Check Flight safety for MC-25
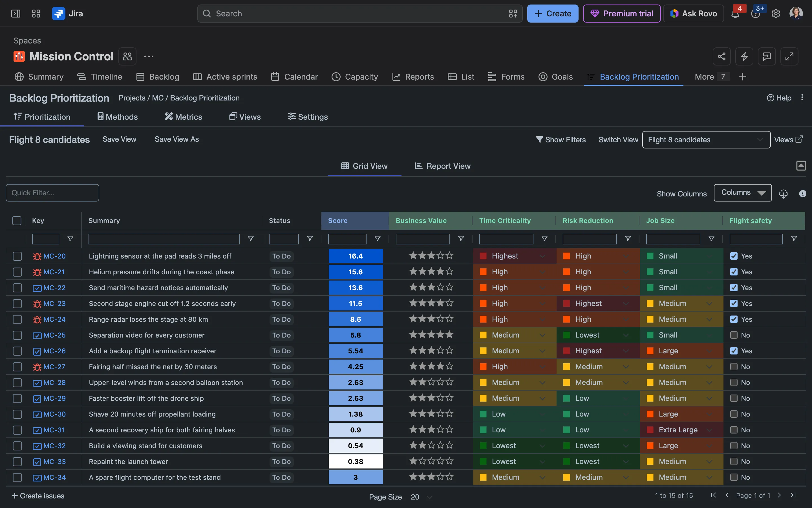 [734, 335]
